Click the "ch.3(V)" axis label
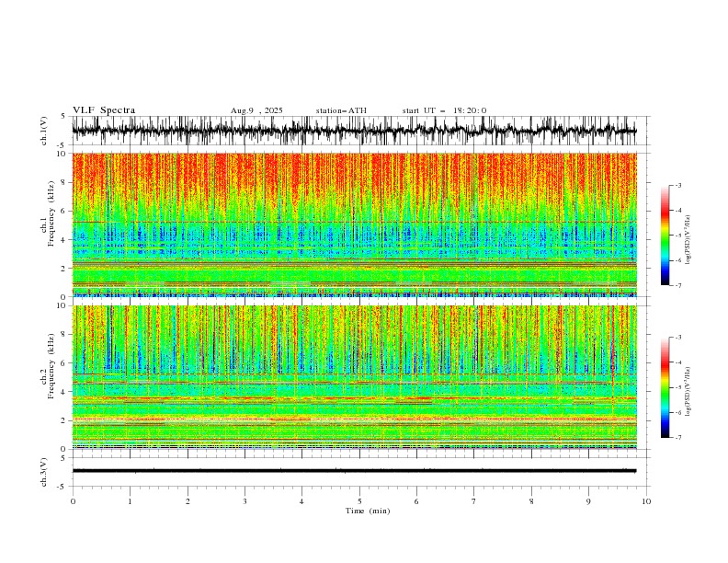Image resolution: width=728 pixels, height=563 pixels. (44, 472)
